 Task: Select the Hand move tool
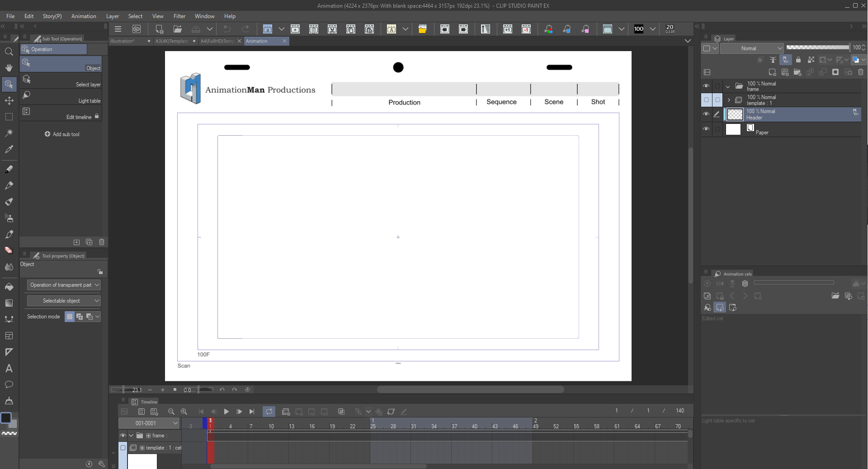(9, 68)
